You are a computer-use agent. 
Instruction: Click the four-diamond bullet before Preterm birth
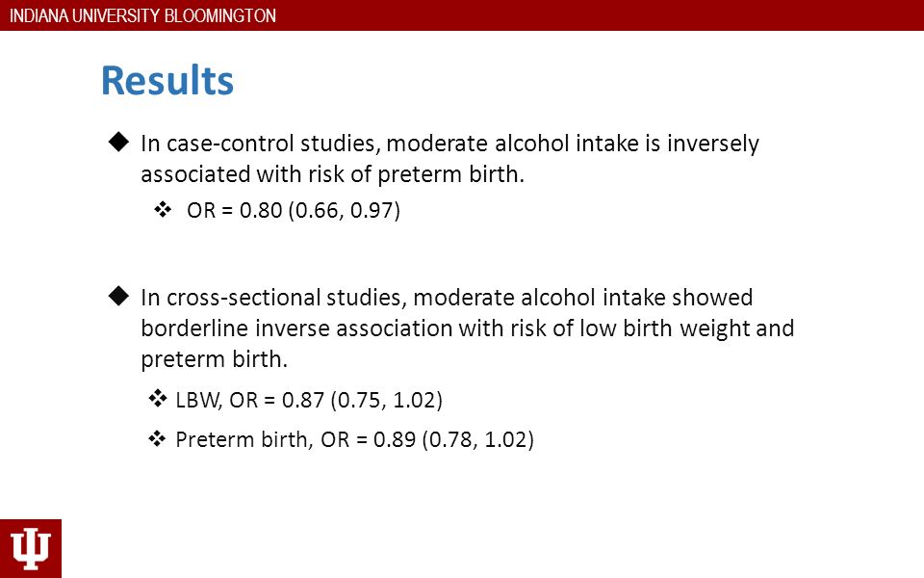click(157, 438)
